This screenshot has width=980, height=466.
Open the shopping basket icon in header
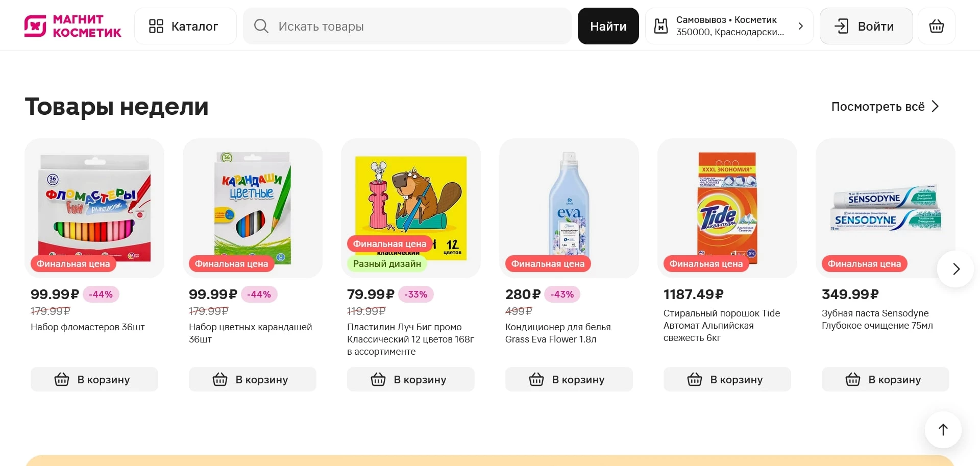coord(936,26)
